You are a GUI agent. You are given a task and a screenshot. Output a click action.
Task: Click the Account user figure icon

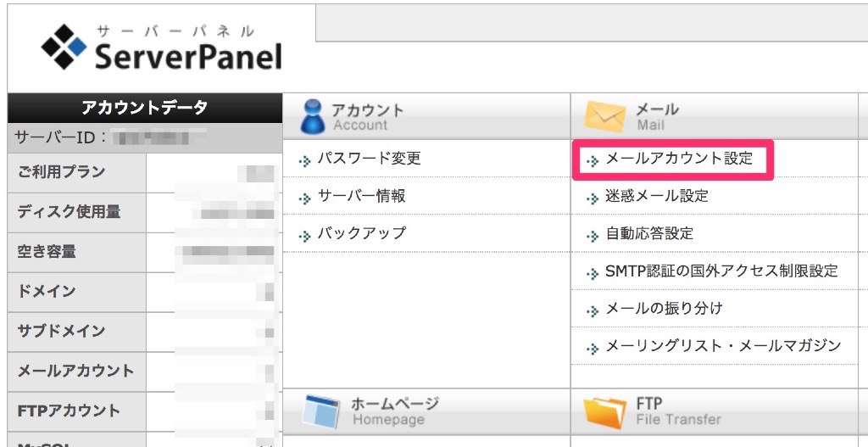312,117
